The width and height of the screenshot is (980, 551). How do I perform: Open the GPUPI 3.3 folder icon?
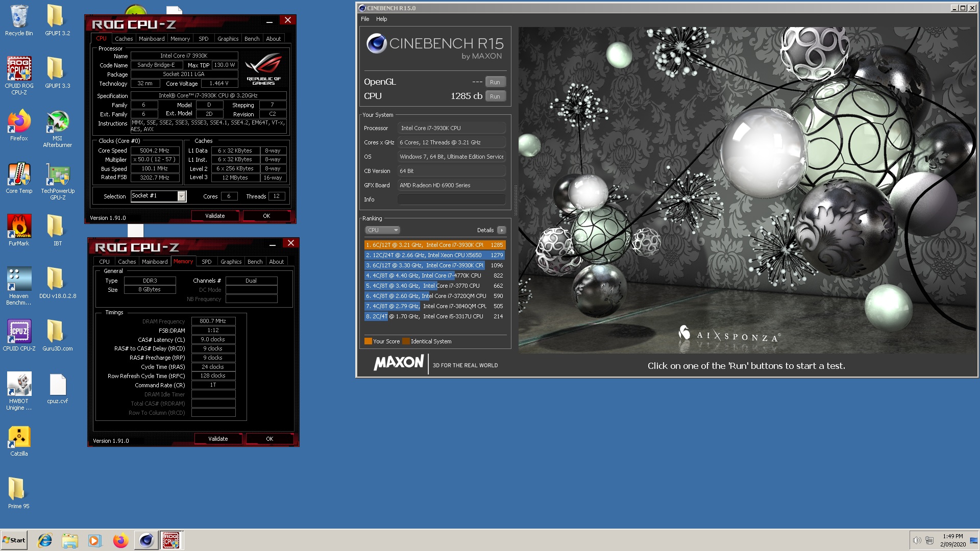point(57,73)
